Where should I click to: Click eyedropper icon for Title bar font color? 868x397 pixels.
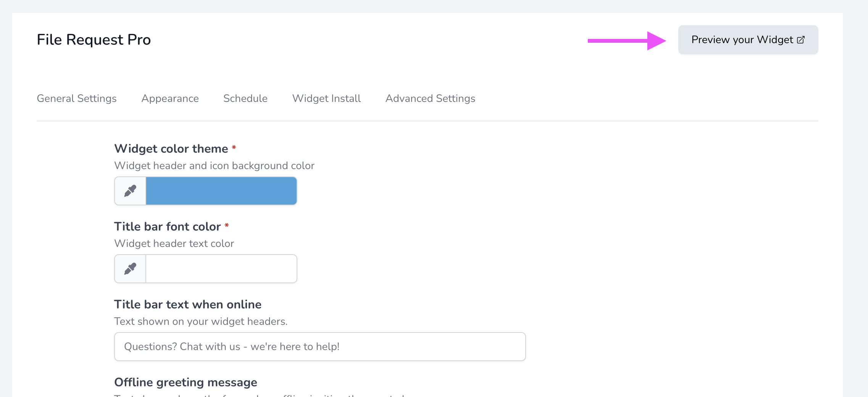click(x=130, y=269)
